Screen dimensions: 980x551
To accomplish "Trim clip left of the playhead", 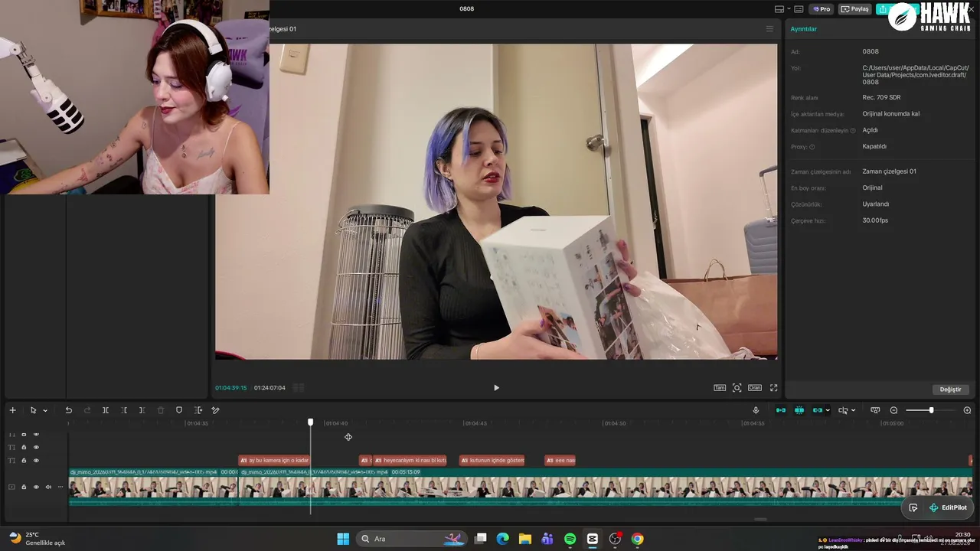I will pos(124,410).
